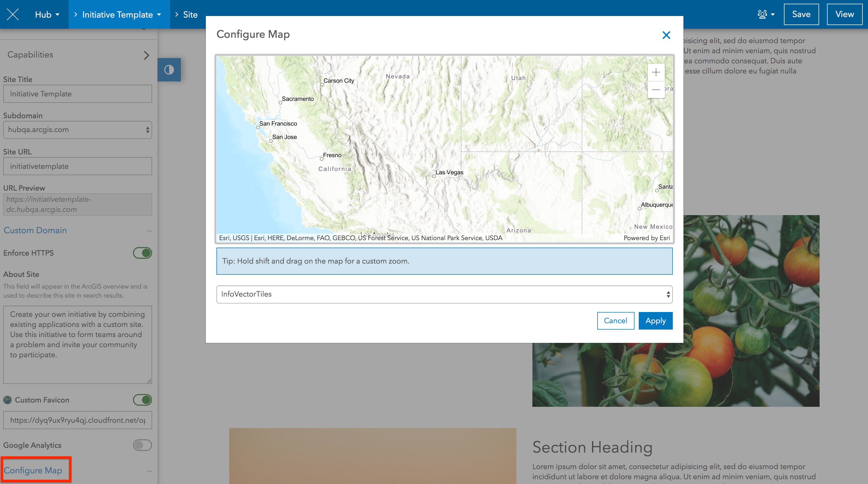Open the team members icon menu
The width and height of the screenshot is (868, 484).
[x=766, y=14]
